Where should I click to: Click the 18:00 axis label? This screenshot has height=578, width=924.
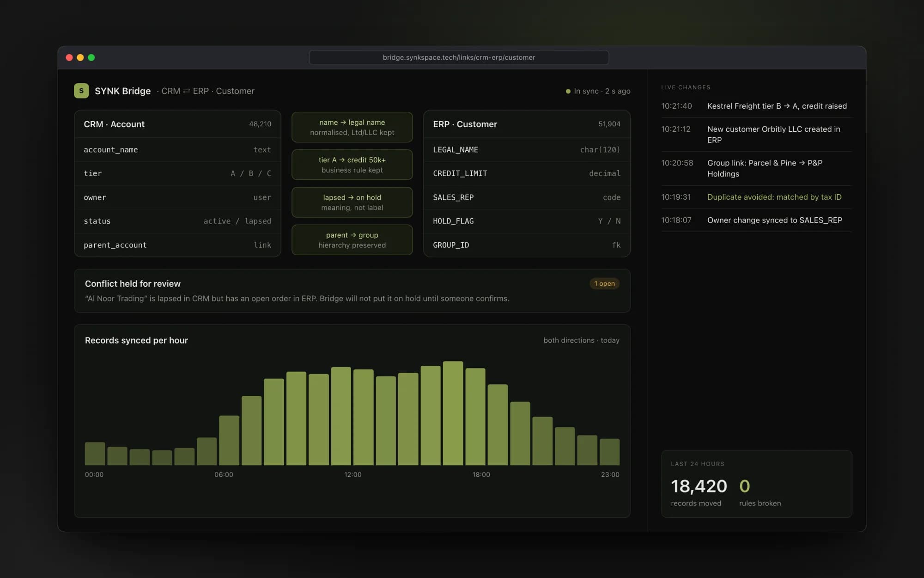481,474
